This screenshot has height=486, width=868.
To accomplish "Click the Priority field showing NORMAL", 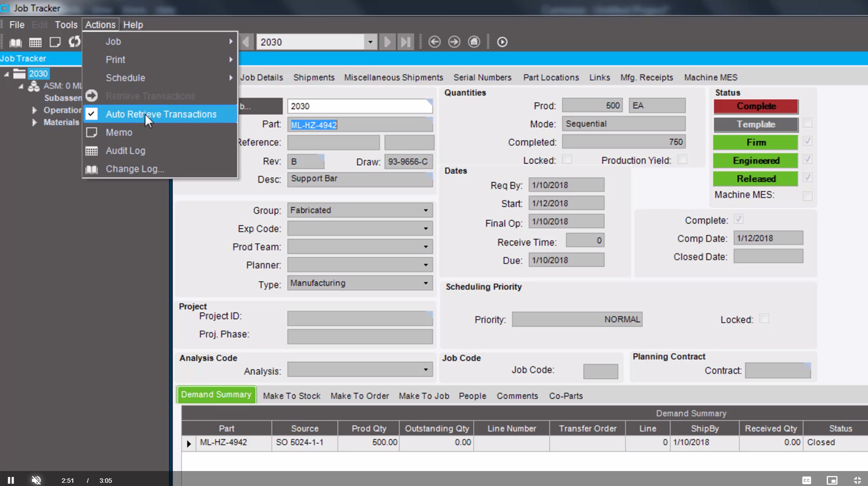I will coord(577,319).
